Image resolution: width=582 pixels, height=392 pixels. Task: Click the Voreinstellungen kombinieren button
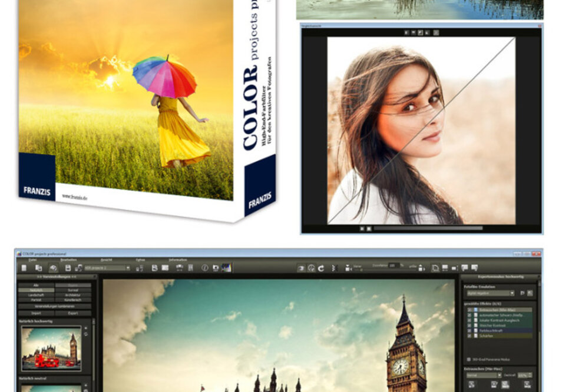[x=55, y=307]
